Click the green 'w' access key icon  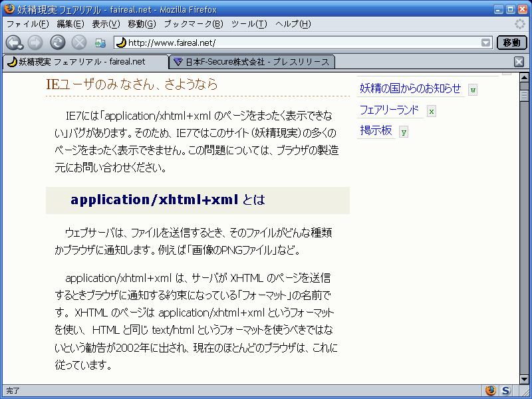tap(473, 90)
